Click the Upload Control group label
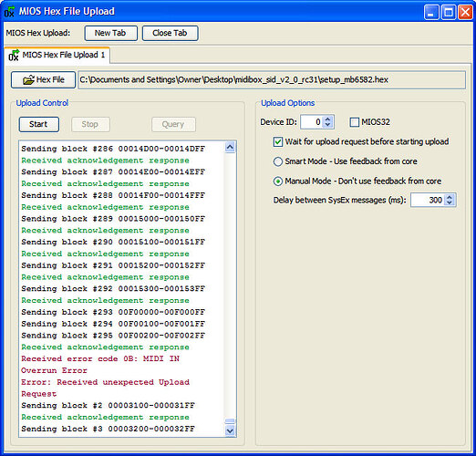The height and width of the screenshot is (456, 476). pos(42,103)
